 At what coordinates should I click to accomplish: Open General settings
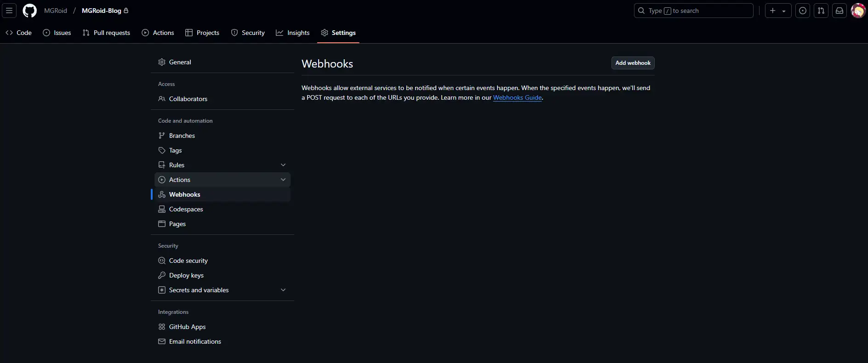click(x=223, y=62)
